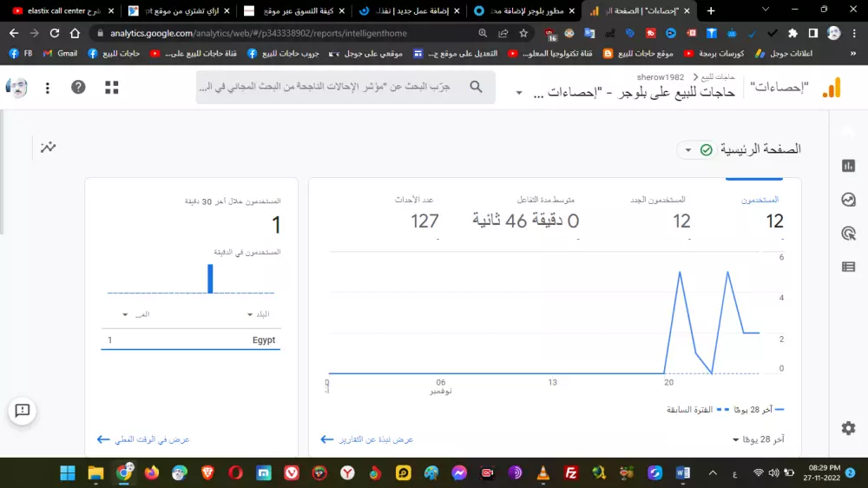This screenshot has height=488, width=868.
Task: Open File Explorer from taskbar
Action: pyautogui.click(x=95, y=472)
